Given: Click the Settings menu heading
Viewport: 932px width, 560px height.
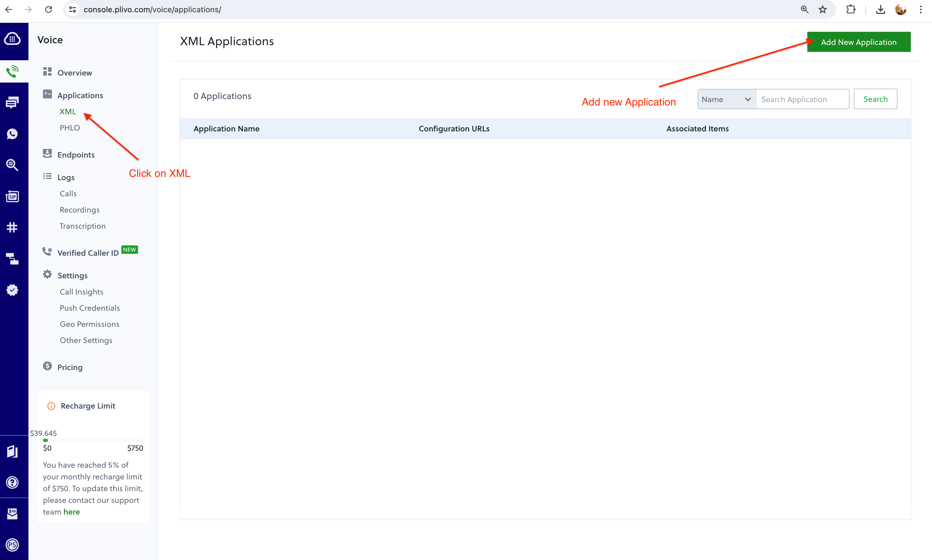Looking at the screenshot, I should tap(73, 276).
